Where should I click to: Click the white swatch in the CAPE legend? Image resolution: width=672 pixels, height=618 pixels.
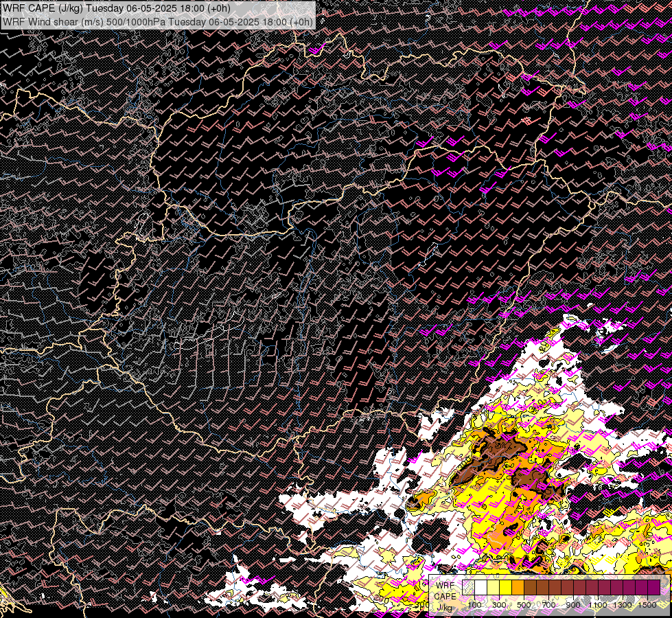pos(481,587)
